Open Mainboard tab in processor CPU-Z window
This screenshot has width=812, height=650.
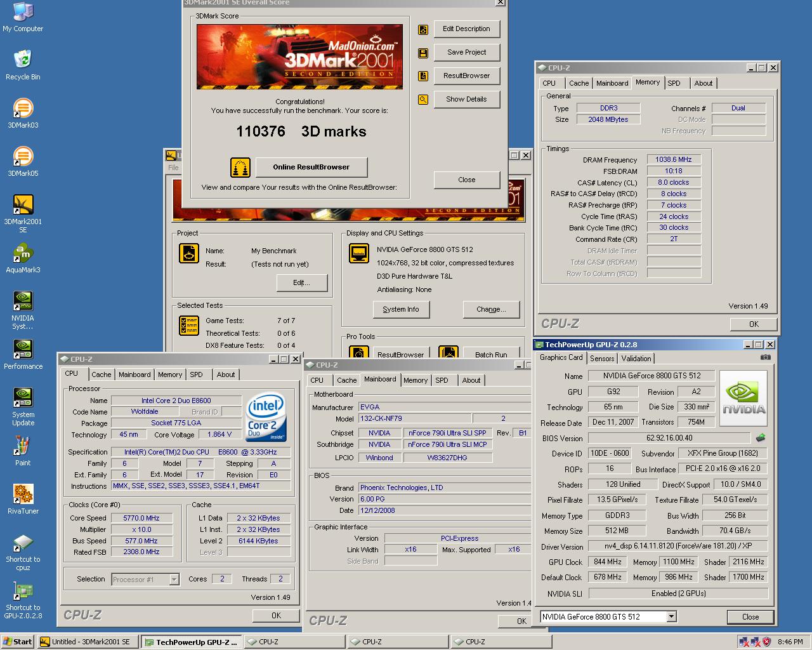click(134, 375)
